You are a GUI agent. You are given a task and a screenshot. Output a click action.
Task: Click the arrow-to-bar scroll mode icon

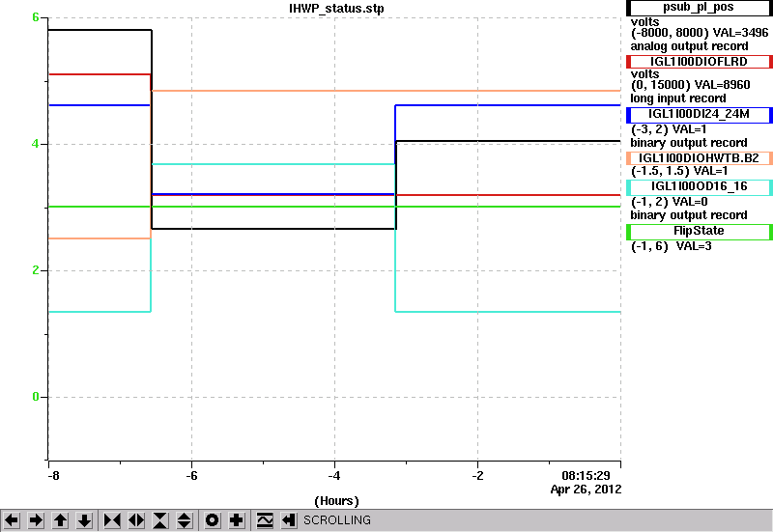coord(289,520)
